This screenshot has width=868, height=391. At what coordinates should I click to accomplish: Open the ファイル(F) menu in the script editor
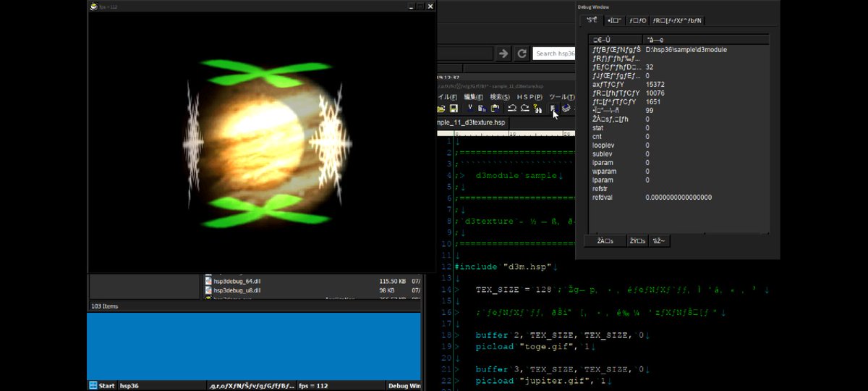tap(446, 97)
